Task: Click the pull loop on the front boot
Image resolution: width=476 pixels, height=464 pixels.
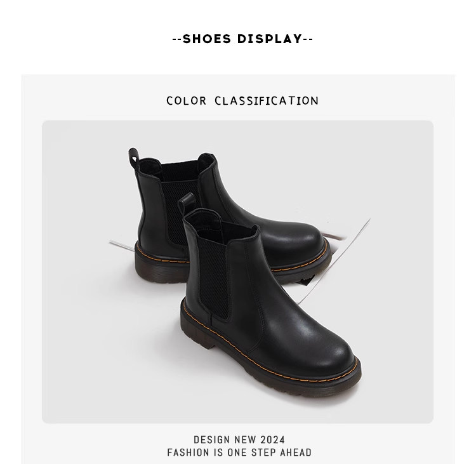Action: (x=187, y=201)
